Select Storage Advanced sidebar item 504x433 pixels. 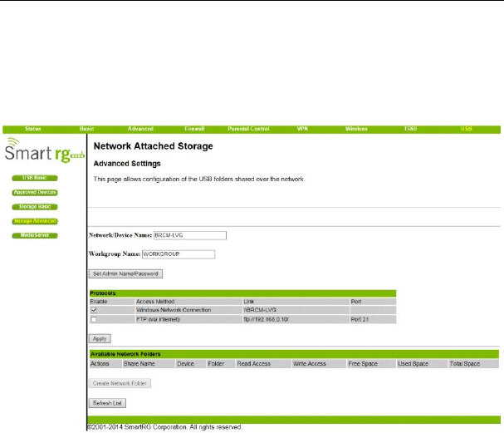35,221
